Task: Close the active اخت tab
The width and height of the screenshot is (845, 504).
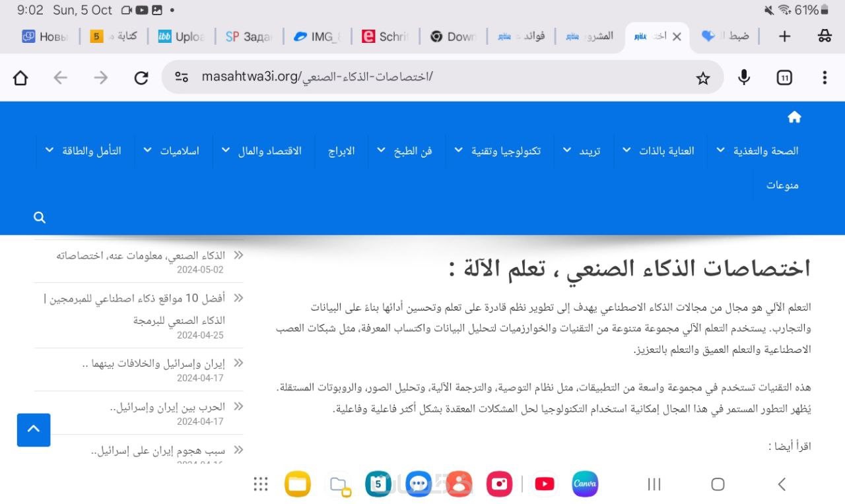Action: pyautogui.click(x=677, y=37)
